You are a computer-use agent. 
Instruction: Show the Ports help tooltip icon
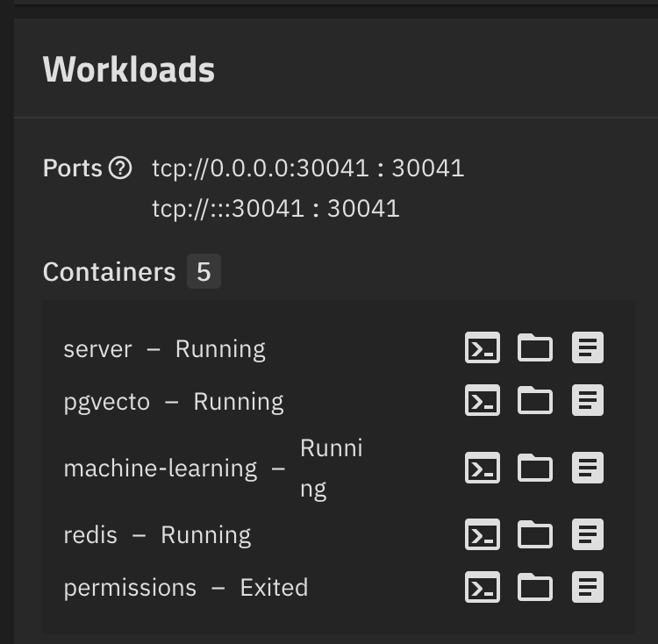pyautogui.click(x=120, y=168)
